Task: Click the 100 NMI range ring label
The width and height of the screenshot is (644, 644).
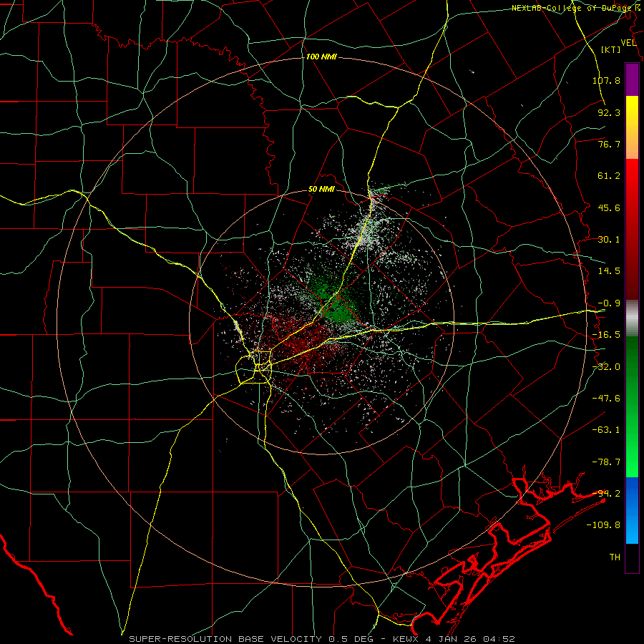Action: pos(321,57)
